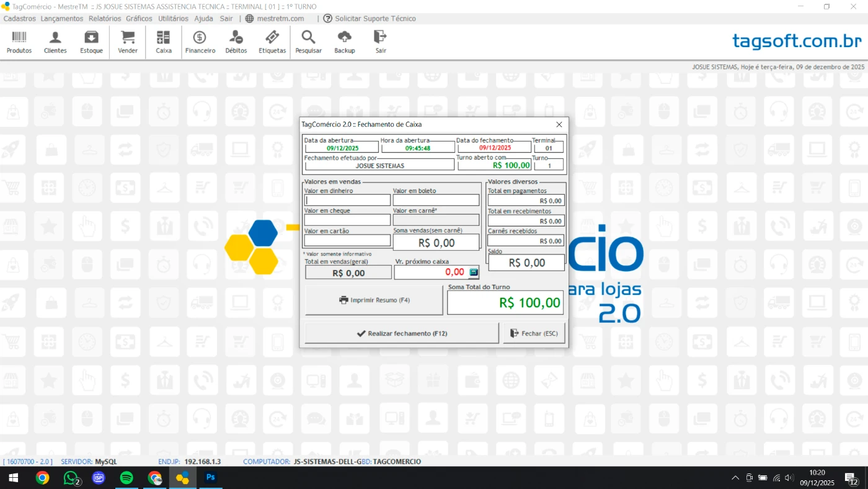Open the Utilitários menu

(x=173, y=19)
